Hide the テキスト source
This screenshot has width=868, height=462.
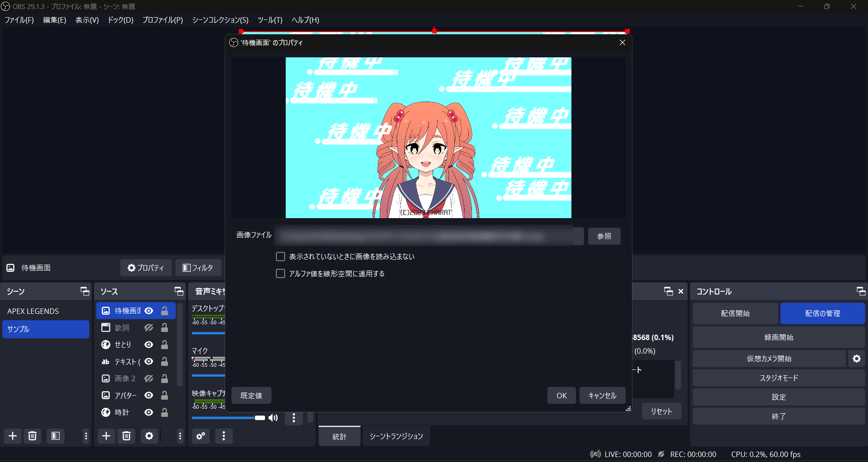[x=149, y=362]
